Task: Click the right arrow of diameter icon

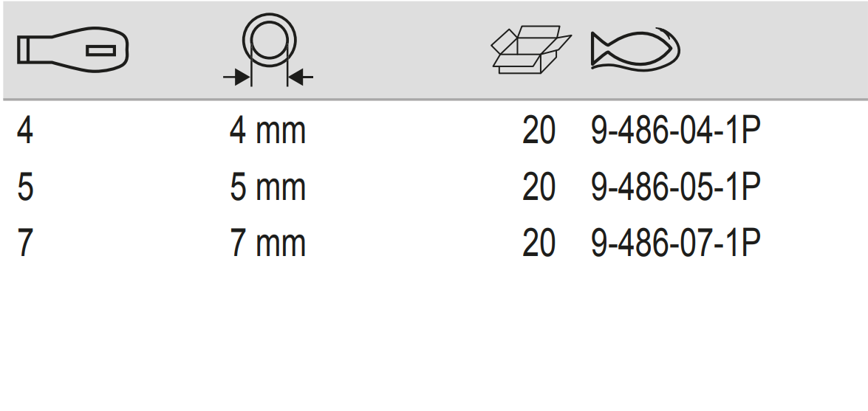Action: coord(300,75)
